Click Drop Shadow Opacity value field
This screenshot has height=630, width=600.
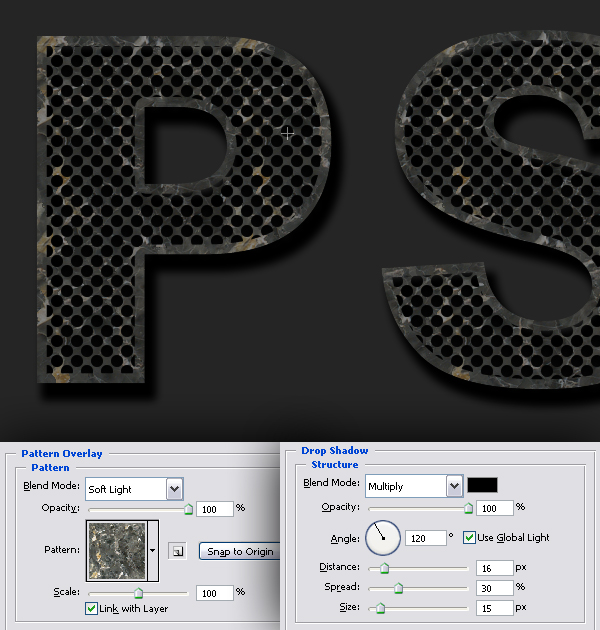point(495,508)
